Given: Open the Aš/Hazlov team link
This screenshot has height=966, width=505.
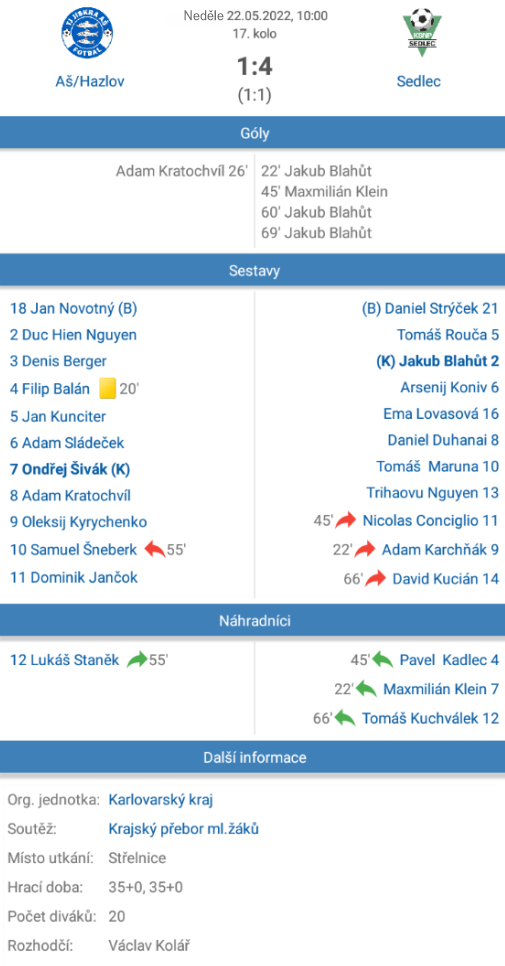Looking at the screenshot, I should tap(90, 81).
